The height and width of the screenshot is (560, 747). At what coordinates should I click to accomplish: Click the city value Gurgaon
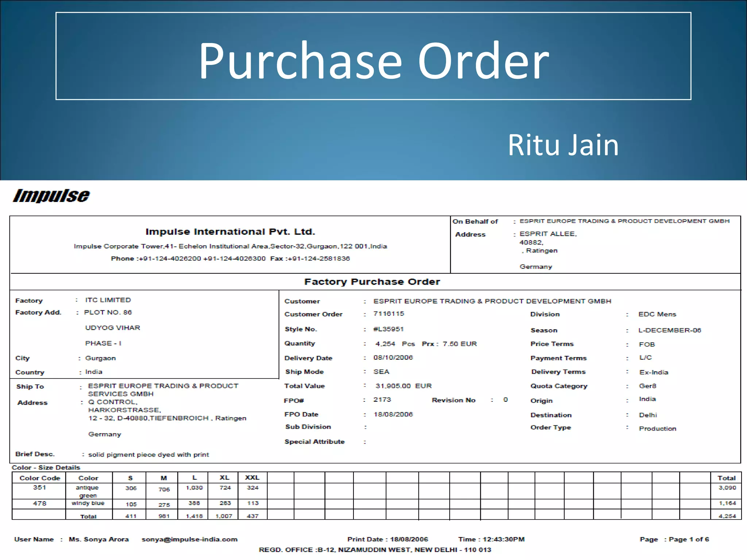pos(100,358)
